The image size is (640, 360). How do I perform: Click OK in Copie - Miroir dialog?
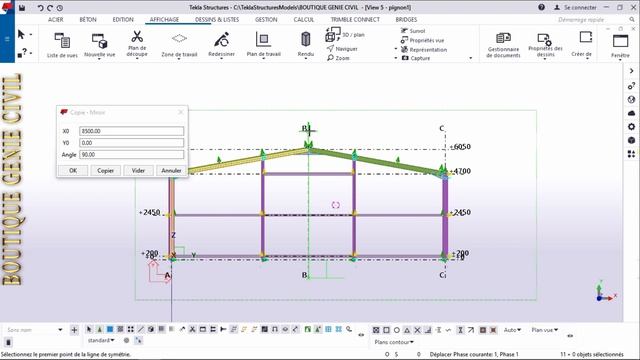pos(73,171)
